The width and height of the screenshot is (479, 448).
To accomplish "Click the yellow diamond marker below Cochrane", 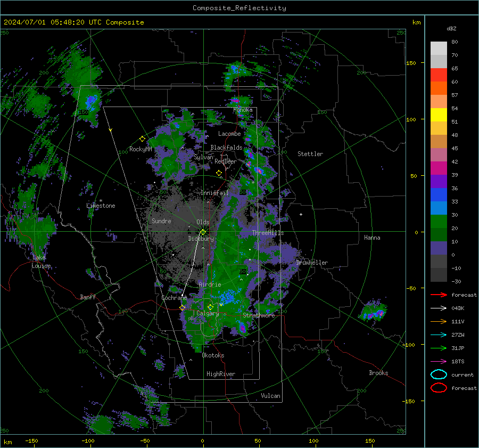I will coord(182,308).
